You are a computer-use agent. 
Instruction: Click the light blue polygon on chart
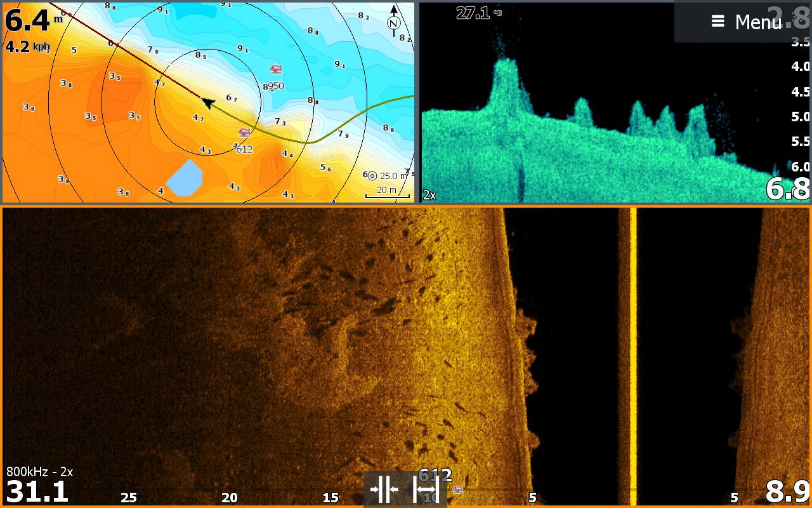pyautogui.click(x=184, y=178)
